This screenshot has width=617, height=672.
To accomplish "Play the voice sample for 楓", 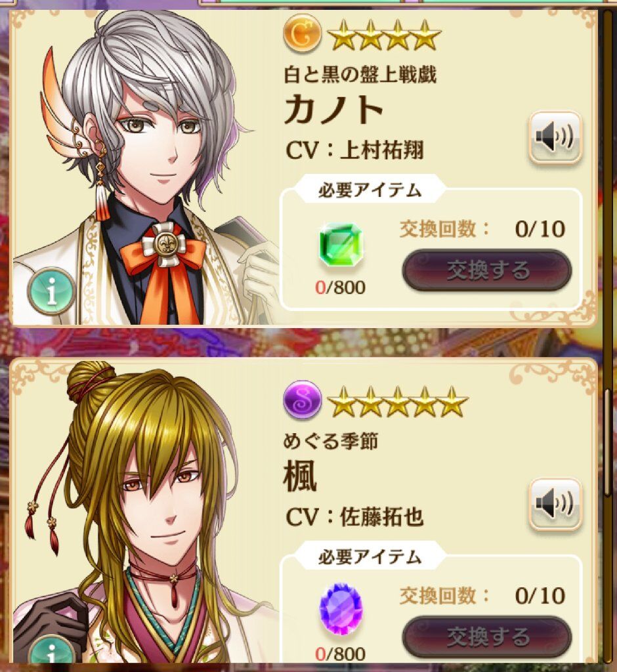I will tap(555, 504).
